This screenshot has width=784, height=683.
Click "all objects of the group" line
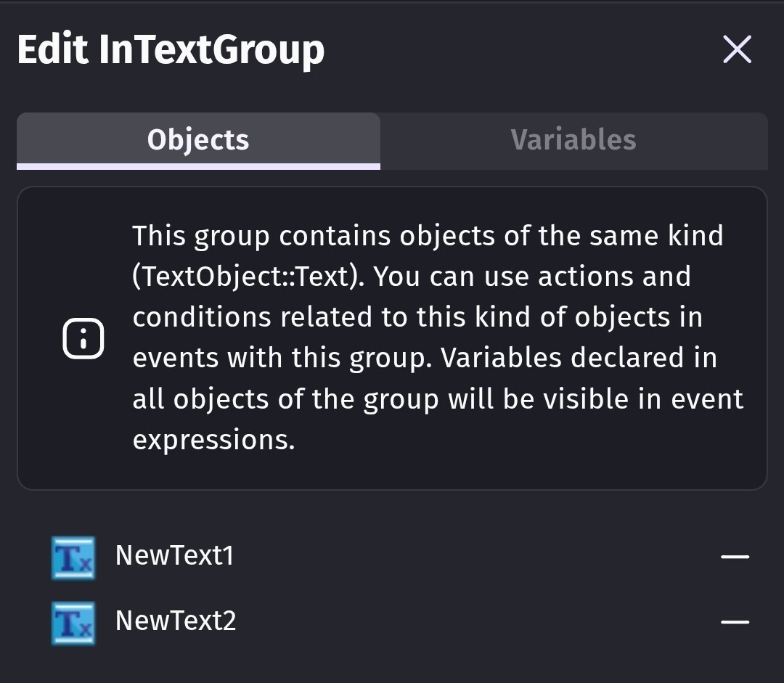point(438,399)
